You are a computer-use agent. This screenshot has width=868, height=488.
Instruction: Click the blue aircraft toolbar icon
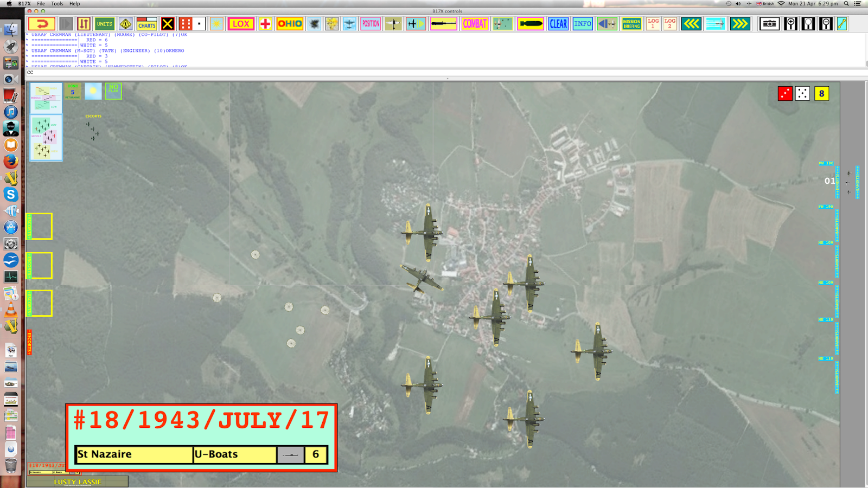click(350, 24)
